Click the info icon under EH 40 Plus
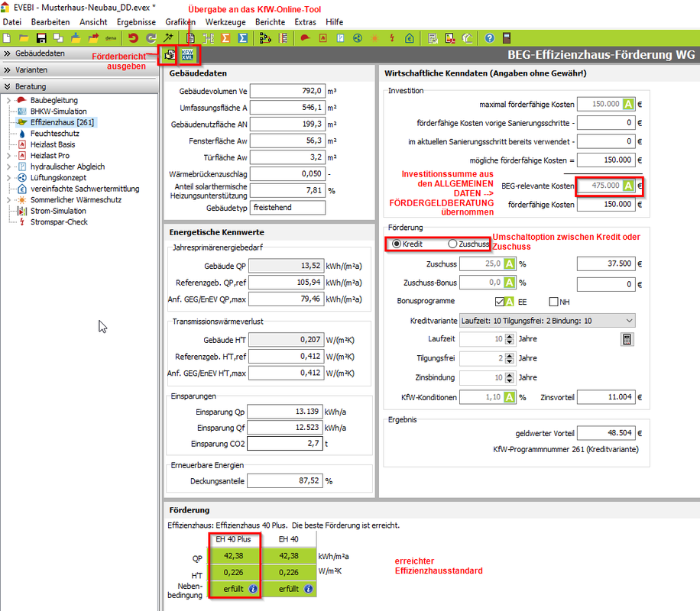Screen dimensions: 700x611 (x=253, y=589)
